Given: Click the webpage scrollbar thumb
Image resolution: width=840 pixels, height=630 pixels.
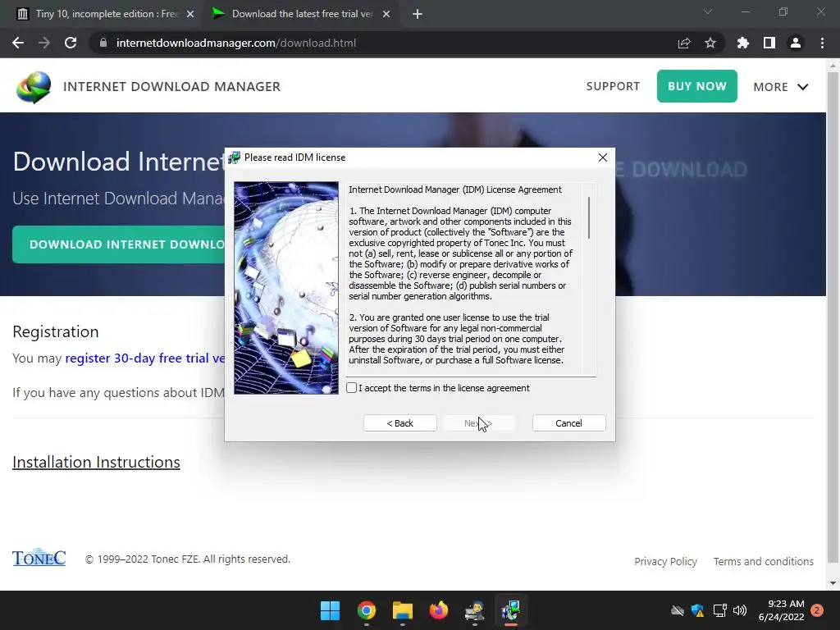Looking at the screenshot, I should click(x=833, y=316).
